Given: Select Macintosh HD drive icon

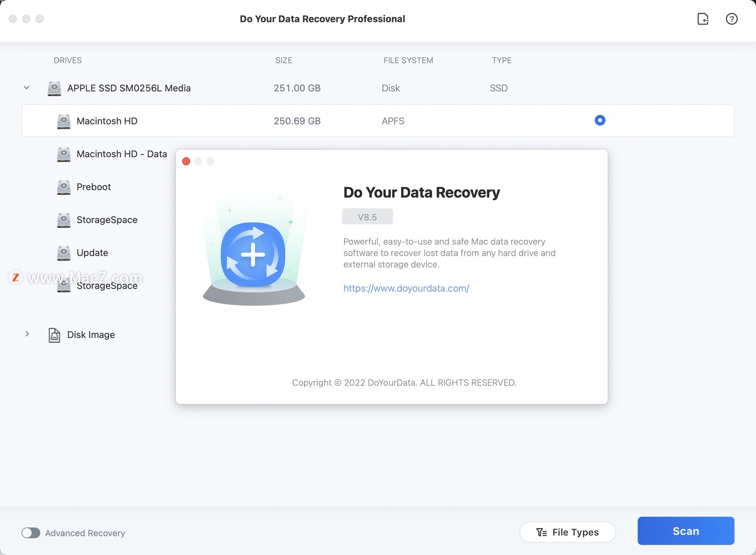Looking at the screenshot, I should (x=64, y=120).
